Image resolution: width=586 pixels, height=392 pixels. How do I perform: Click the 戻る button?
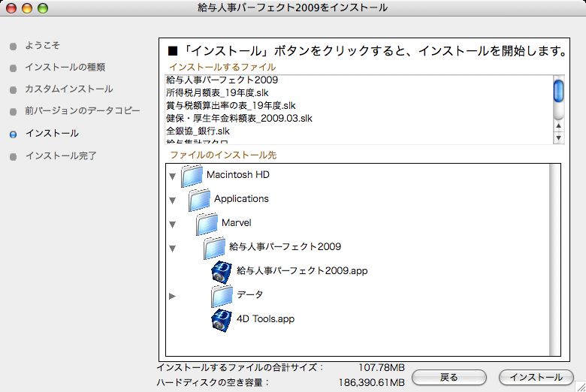click(x=449, y=378)
